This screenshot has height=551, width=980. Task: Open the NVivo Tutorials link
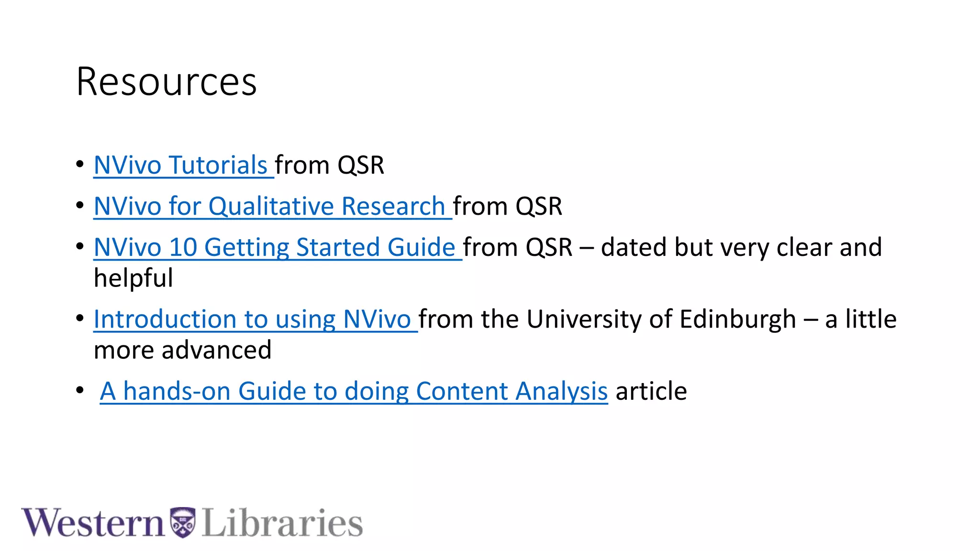point(184,165)
